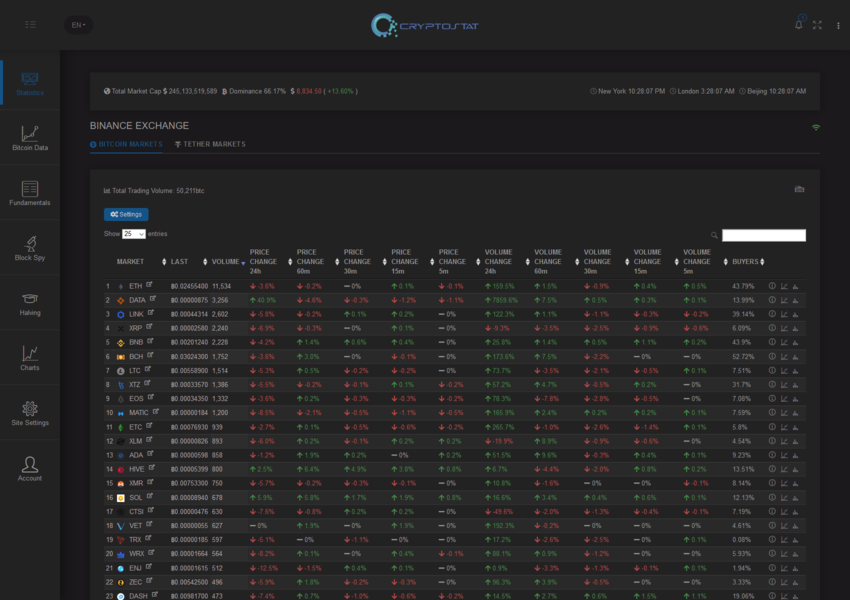Open the Halving page
This screenshot has width=850, height=600.
pyautogui.click(x=30, y=304)
